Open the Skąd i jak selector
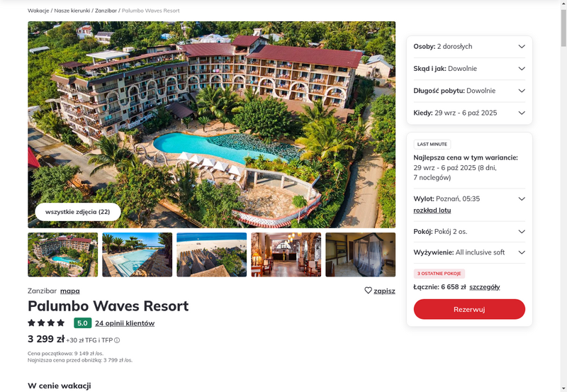567x392 pixels. click(x=469, y=69)
